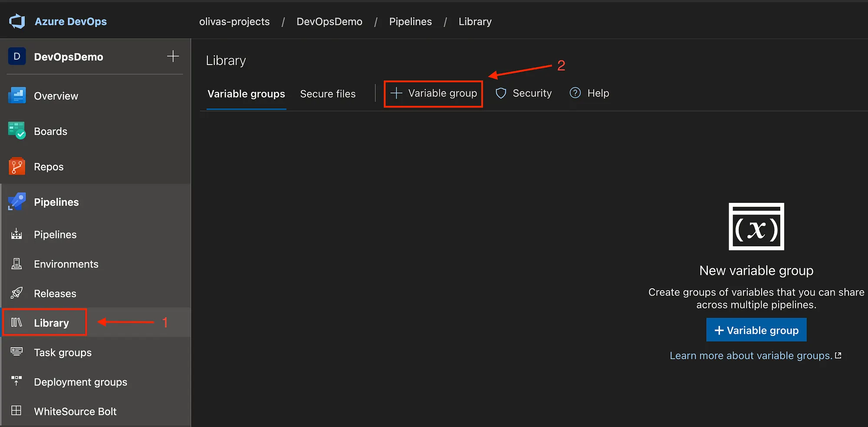The height and width of the screenshot is (427, 868).
Task: Open the Azure DevOps home link text
Action: click(71, 22)
